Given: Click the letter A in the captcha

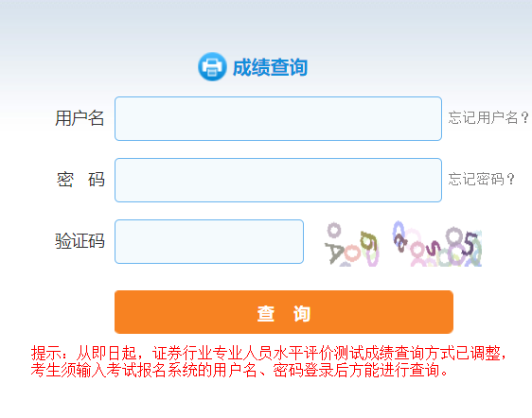Looking at the screenshot, I should 334,253.
